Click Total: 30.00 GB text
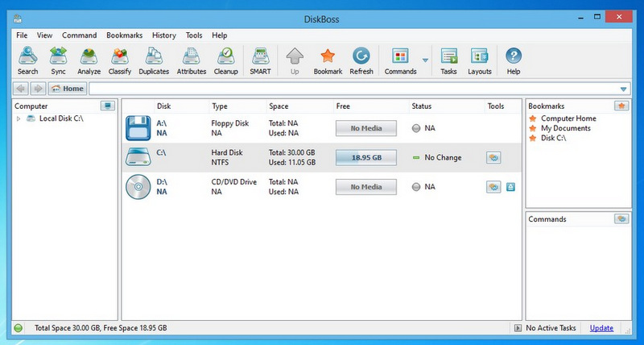644x345 pixels. tap(292, 152)
